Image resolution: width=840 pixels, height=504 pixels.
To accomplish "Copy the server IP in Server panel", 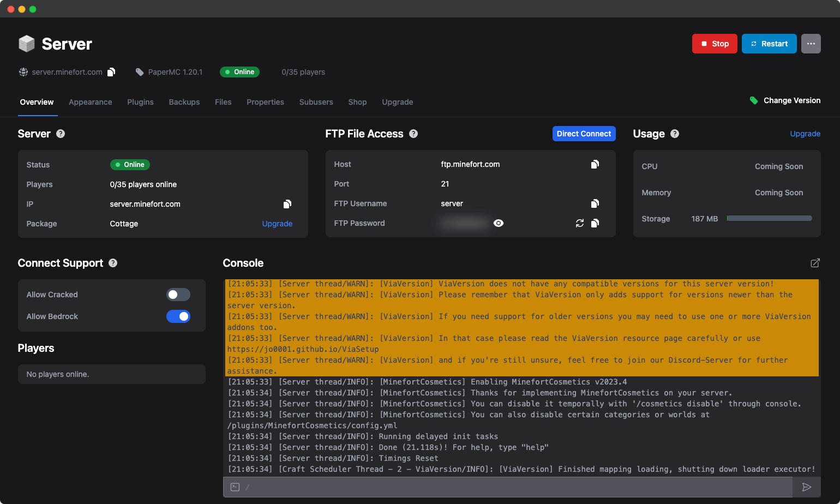I will [287, 204].
